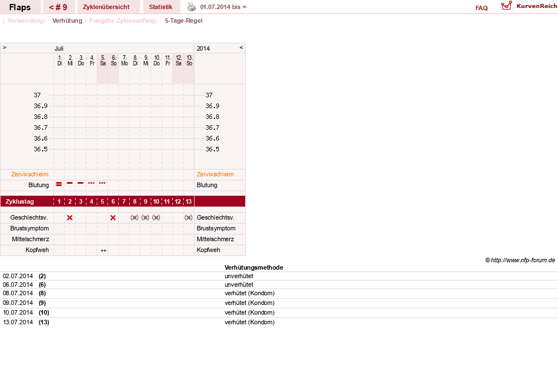The width and height of the screenshot is (558, 392).
Task: Click the printer icon
Action: tap(192, 7)
